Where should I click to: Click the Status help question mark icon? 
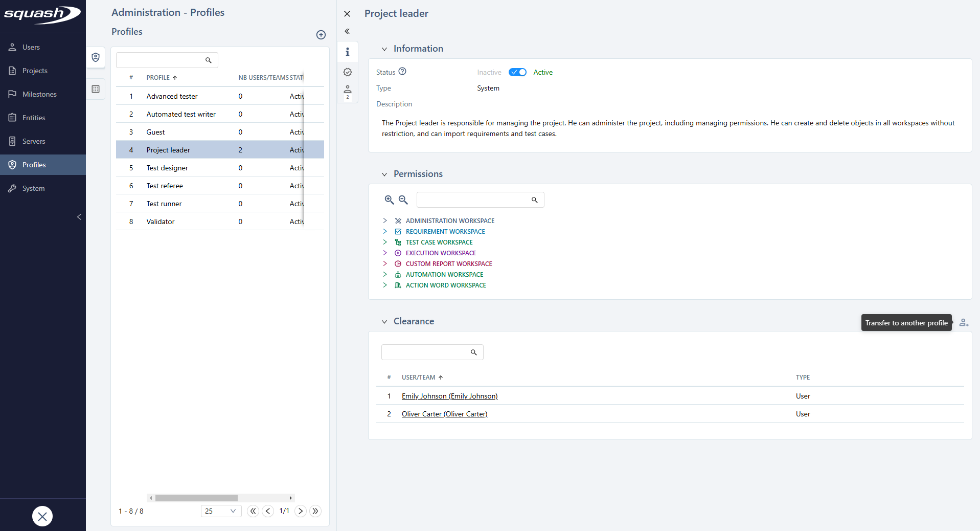pos(402,72)
